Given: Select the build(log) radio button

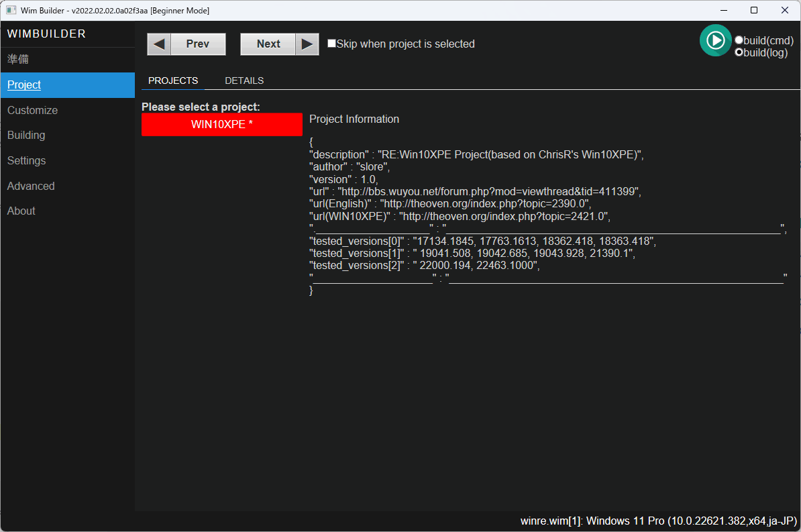Looking at the screenshot, I should [739, 52].
